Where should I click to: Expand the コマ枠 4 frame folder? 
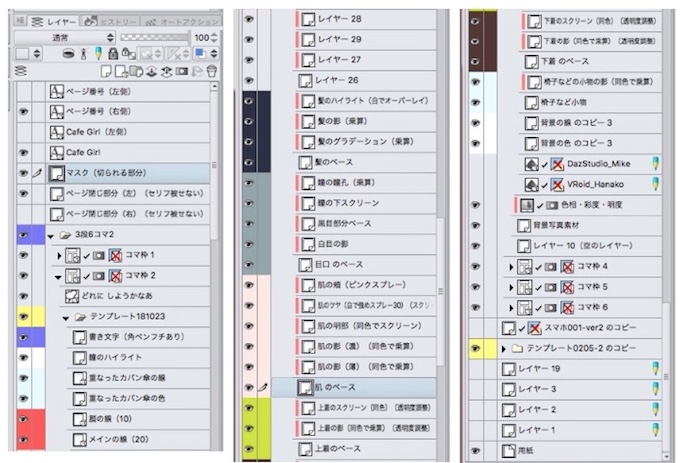(x=511, y=267)
